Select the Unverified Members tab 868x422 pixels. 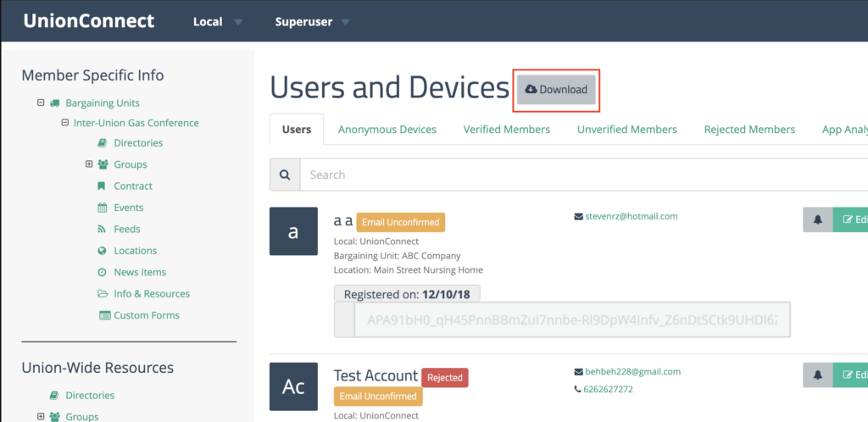[626, 130]
